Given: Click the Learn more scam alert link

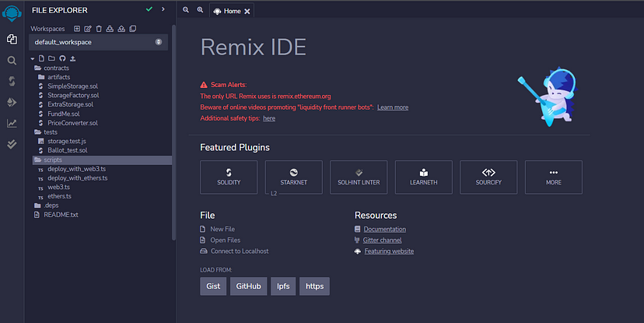Looking at the screenshot, I should [x=393, y=107].
